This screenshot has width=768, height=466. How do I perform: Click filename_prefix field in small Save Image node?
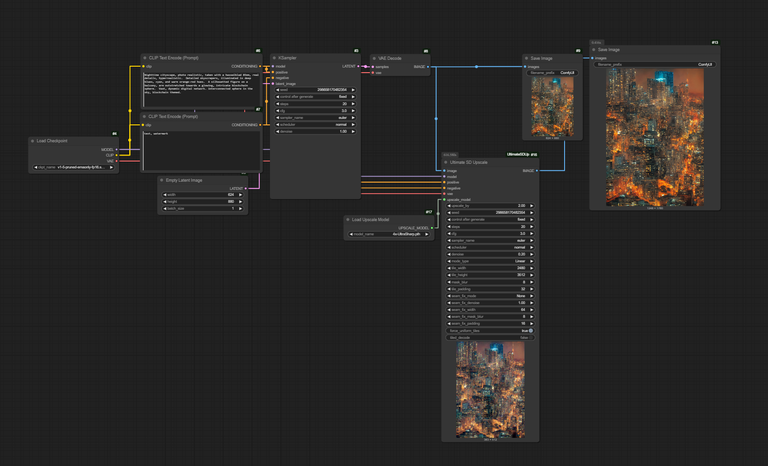coord(552,73)
